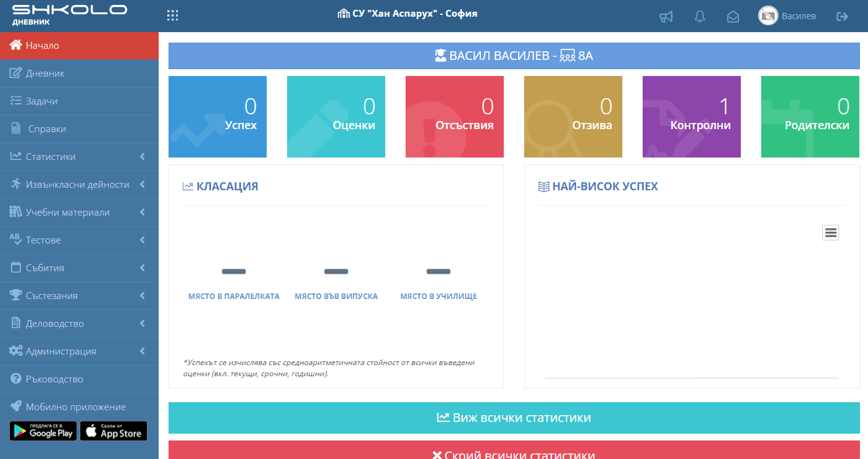Click the logout arrow icon
The image size is (868, 459).
click(842, 17)
